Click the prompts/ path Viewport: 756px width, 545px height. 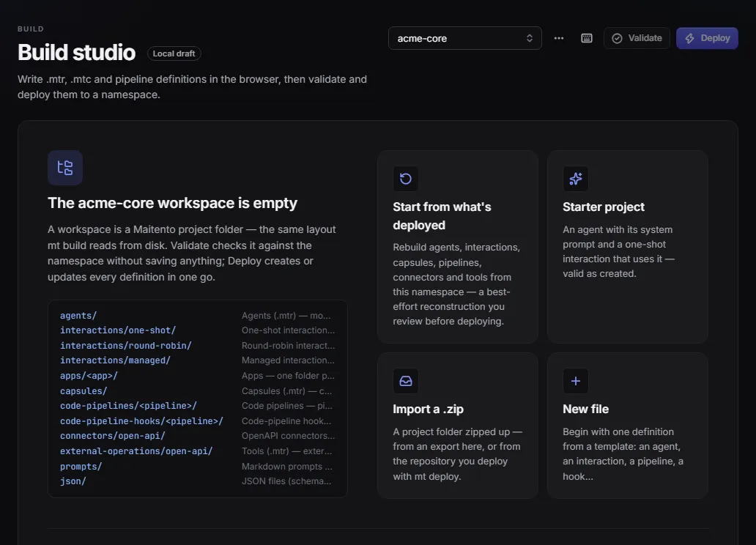coord(81,467)
